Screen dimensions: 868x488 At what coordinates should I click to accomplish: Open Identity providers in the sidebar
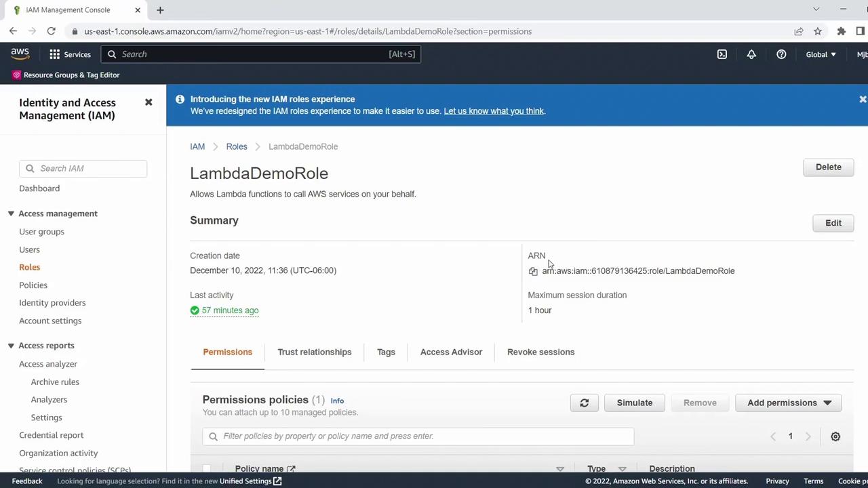pyautogui.click(x=52, y=303)
